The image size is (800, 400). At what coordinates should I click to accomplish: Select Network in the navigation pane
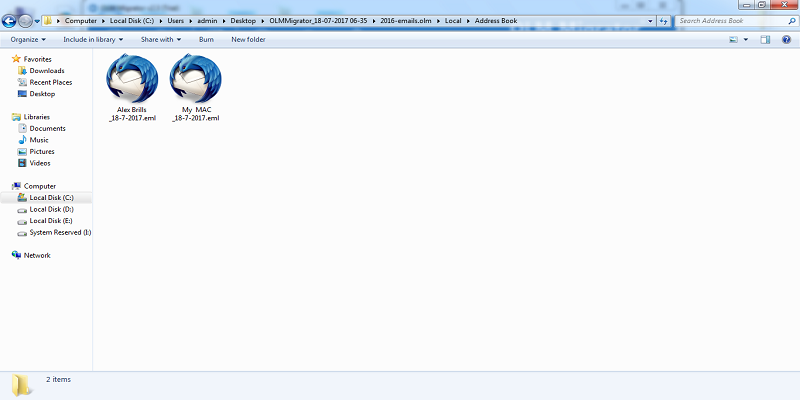[x=37, y=255]
